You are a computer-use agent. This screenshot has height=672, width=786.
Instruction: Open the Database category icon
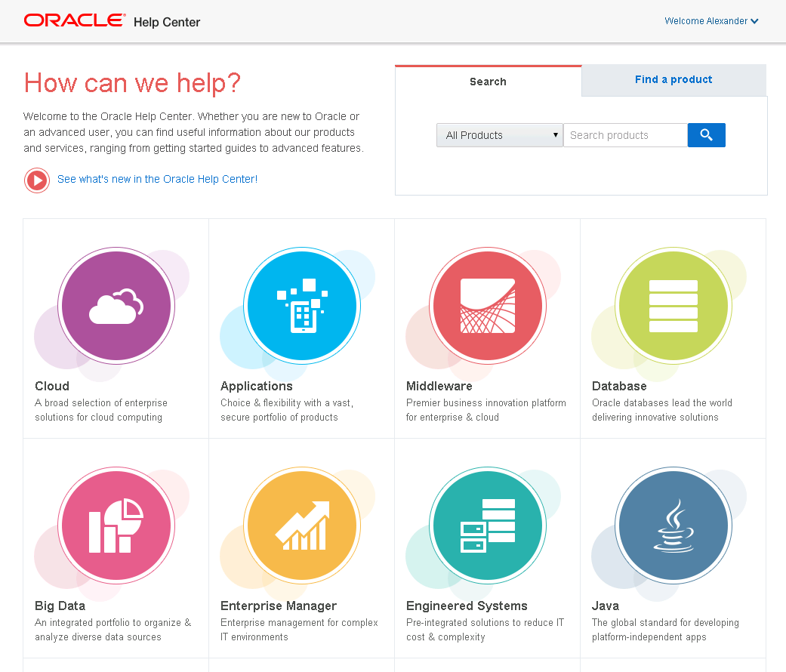tap(673, 305)
